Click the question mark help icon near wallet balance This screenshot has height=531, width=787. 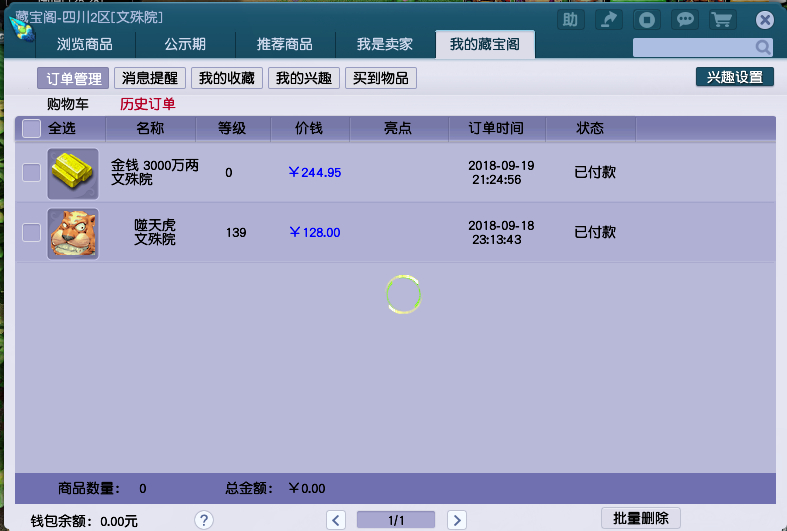[204, 520]
